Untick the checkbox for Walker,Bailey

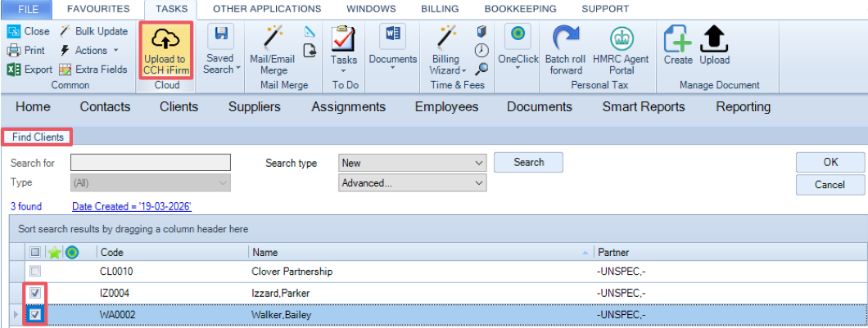[x=35, y=315]
